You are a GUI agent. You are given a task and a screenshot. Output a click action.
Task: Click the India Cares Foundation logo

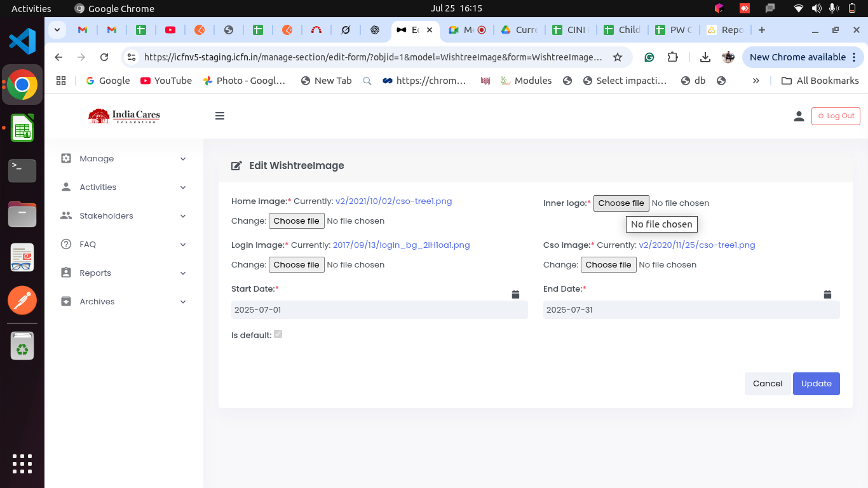pyautogui.click(x=124, y=116)
